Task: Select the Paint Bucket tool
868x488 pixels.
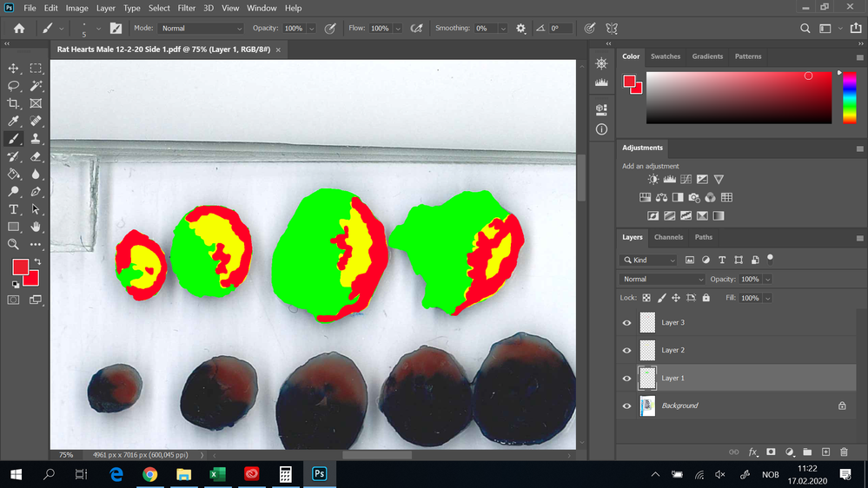Action: [13, 174]
